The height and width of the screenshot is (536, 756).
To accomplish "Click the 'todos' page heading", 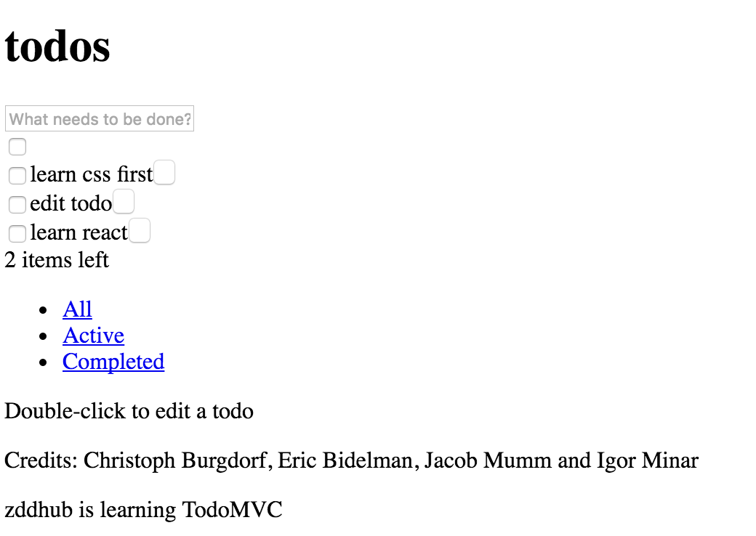I will [x=57, y=46].
